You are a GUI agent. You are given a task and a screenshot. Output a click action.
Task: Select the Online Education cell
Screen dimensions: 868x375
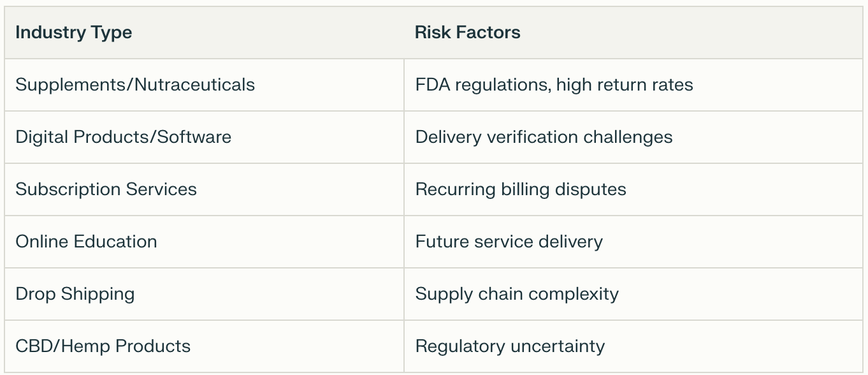point(86,242)
